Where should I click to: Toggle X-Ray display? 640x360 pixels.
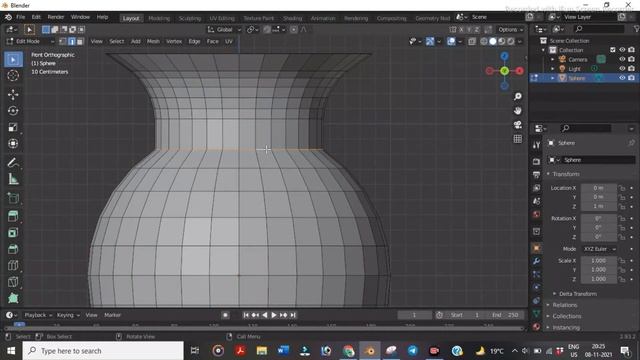(x=472, y=41)
